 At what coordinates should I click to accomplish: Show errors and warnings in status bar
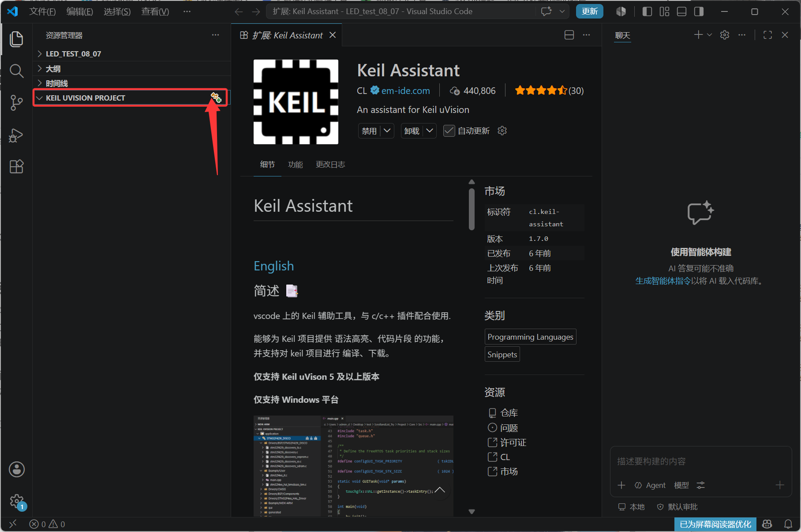coord(47,524)
